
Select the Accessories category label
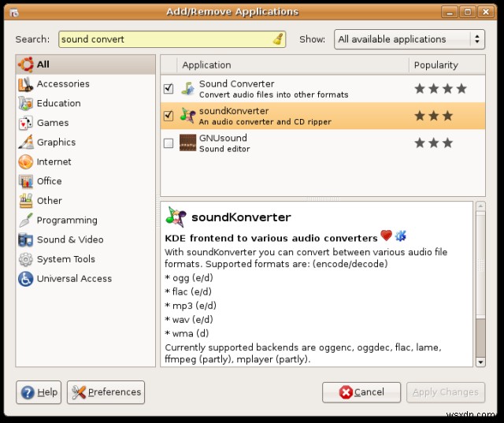(63, 84)
